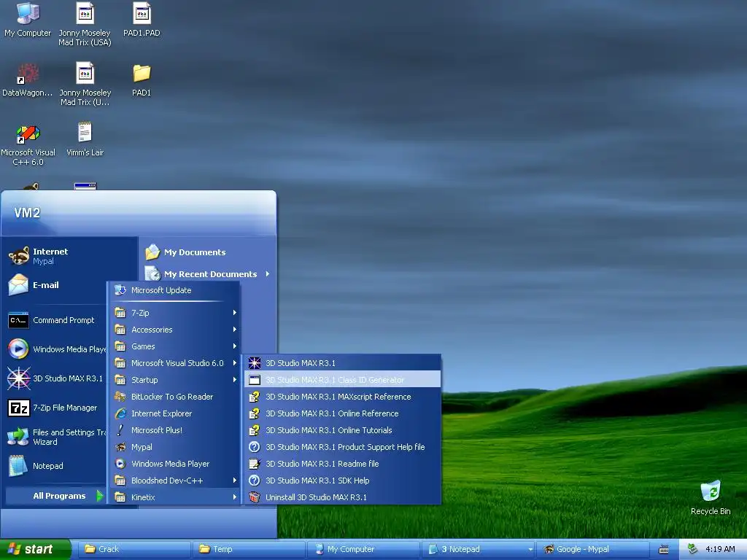Launch Internet Explorer from All Programs
Viewport: 747px width, 560px height.
(174, 413)
